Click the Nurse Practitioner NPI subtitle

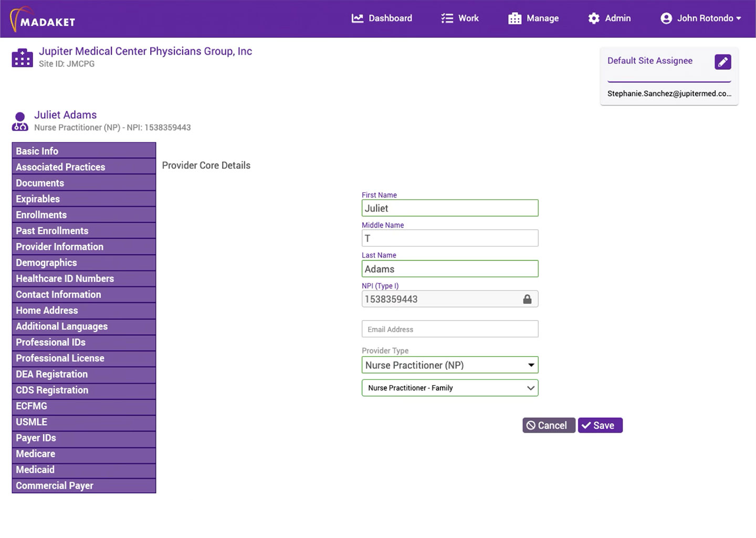point(112,128)
